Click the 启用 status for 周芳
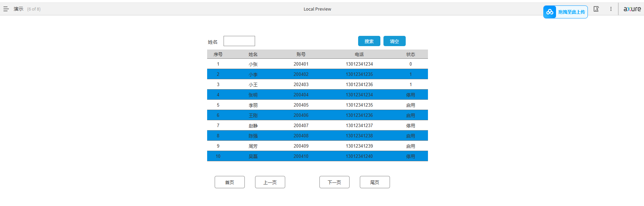 point(411,146)
